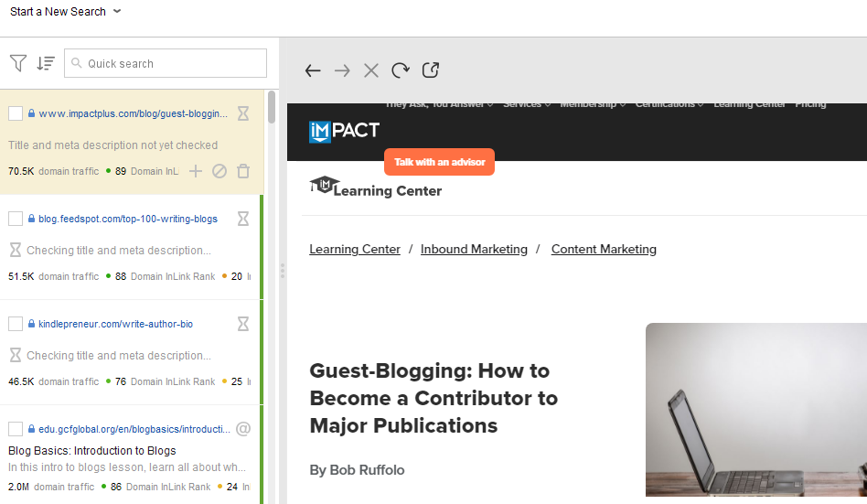Open the blog.feedspot.com top-100-writing-blogs link

tap(128, 219)
